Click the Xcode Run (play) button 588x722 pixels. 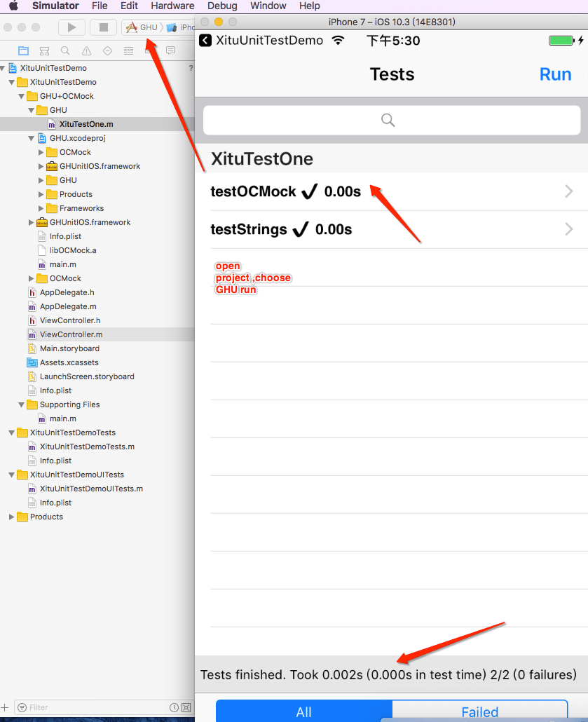point(71,27)
